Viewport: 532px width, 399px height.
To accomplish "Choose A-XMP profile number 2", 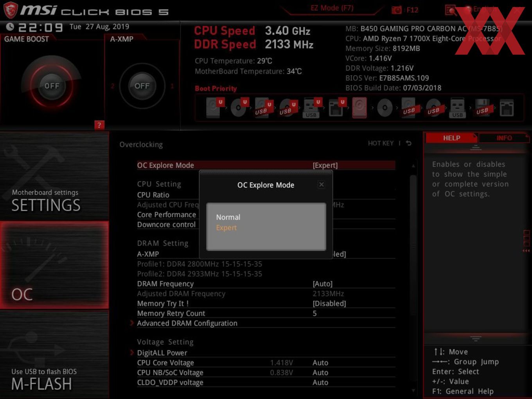I will [x=113, y=86].
